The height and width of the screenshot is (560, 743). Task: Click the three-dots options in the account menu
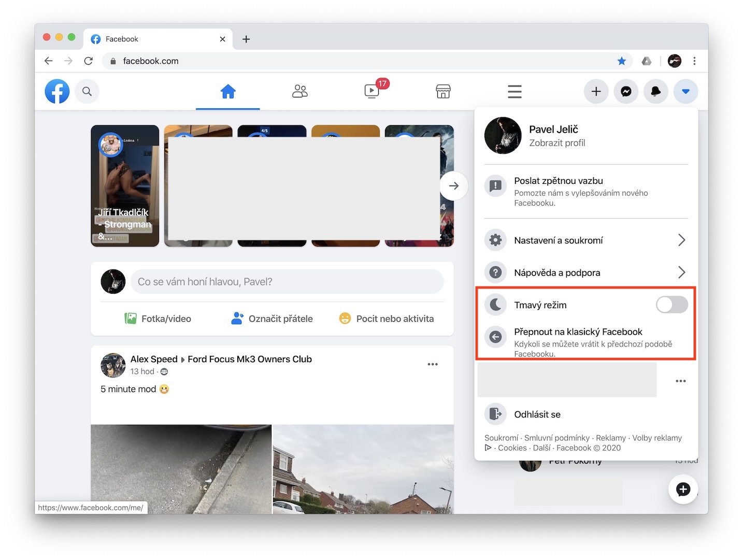point(681,381)
